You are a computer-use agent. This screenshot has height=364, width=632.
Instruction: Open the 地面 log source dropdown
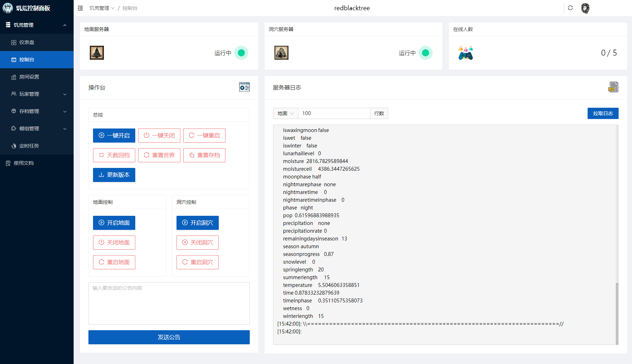coord(285,113)
